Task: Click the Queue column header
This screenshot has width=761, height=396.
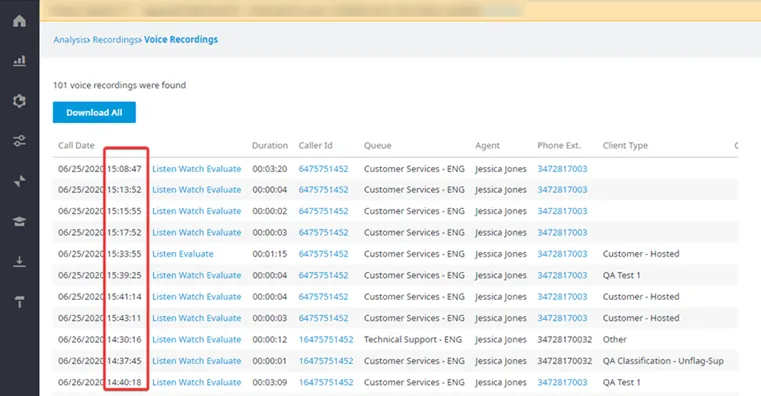Action: click(x=378, y=146)
